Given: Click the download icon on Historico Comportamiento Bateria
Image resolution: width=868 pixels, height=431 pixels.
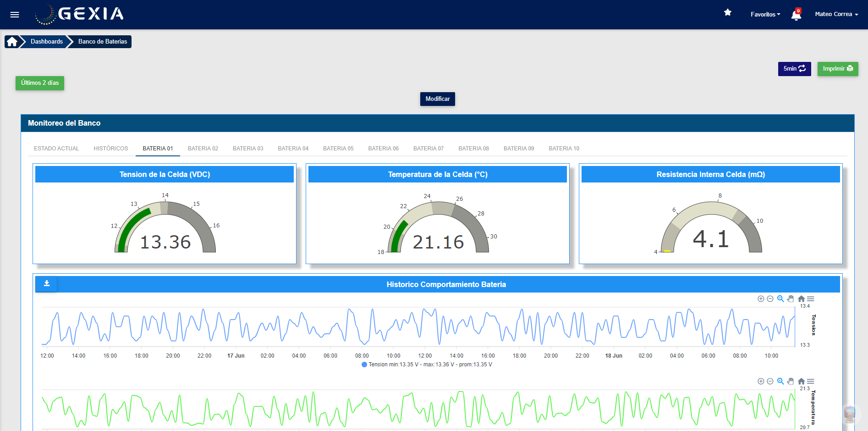Looking at the screenshot, I should pyautogui.click(x=46, y=284).
